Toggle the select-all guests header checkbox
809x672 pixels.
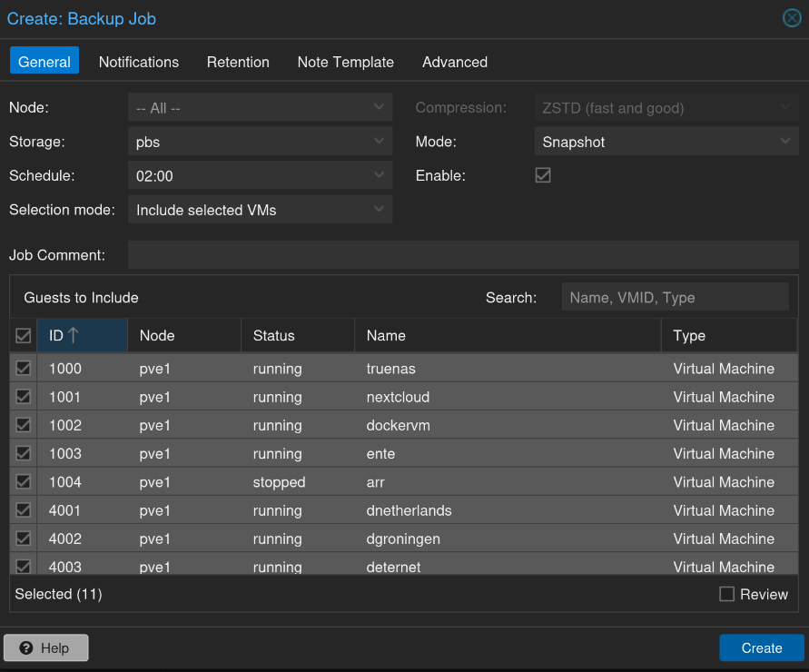pos(24,335)
